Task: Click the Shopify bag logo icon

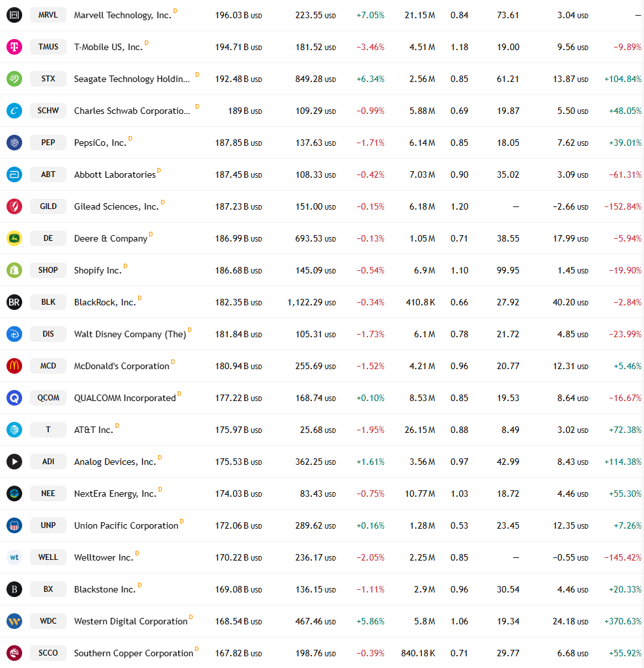Action: (x=14, y=270)
